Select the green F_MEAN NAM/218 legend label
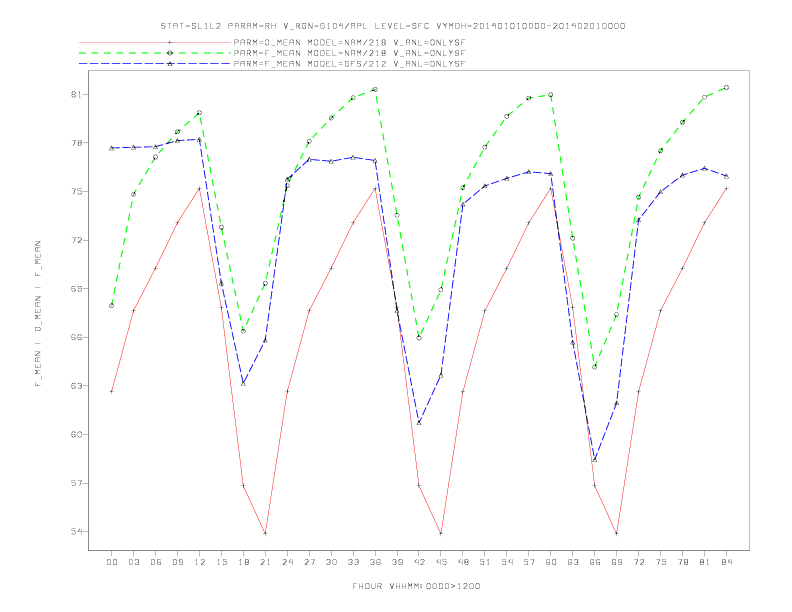The image size is (792, 612). pyautogui.click(x=349, y=53)
